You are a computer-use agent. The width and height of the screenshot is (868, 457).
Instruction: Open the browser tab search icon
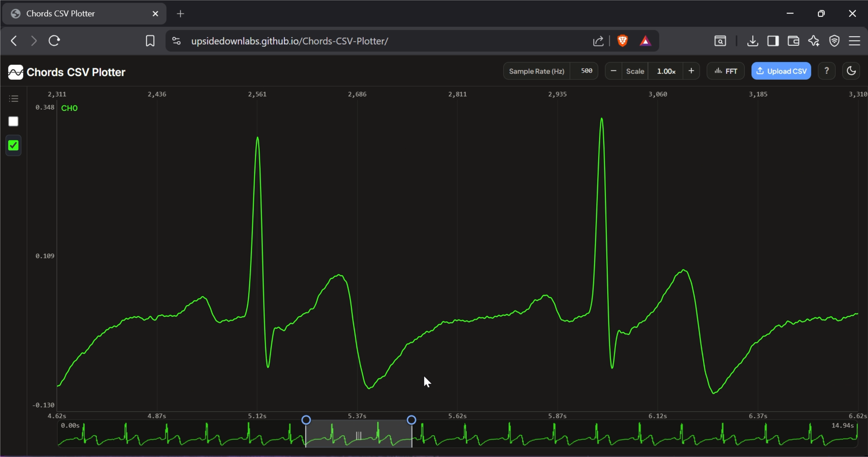(720, 41)
